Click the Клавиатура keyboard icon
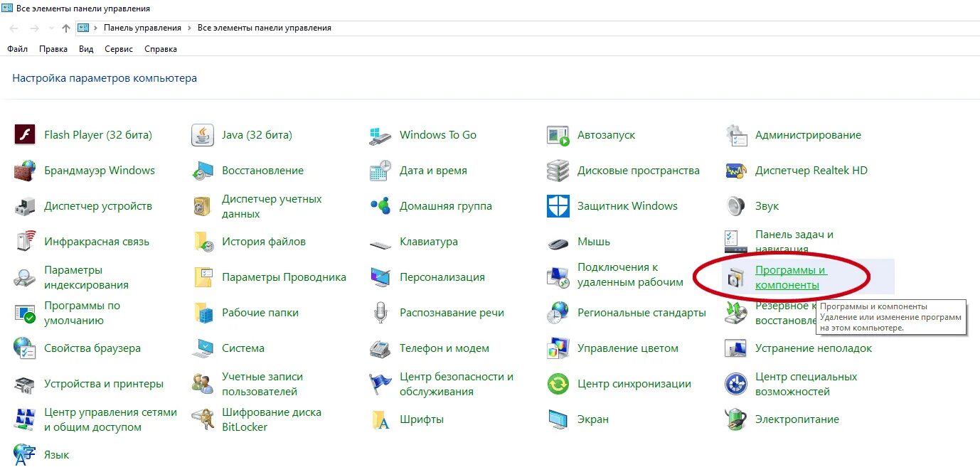This screenshot has width=980, height=472. (x=380, y=244)
